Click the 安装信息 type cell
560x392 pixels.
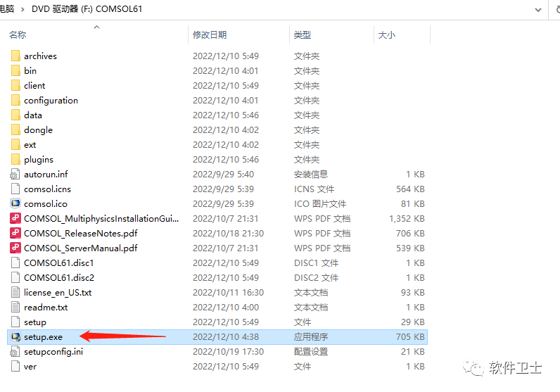pyautogui.click(x=311, y=175)
